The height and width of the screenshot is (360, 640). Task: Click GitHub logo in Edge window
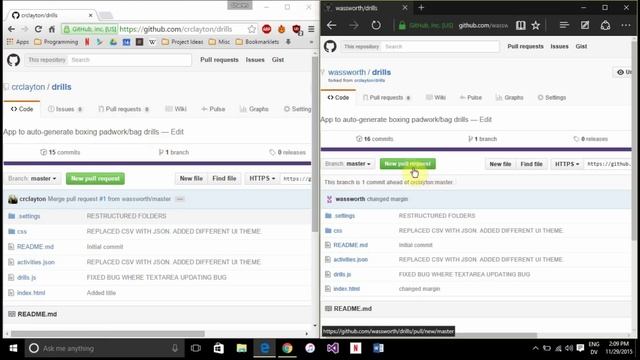(330, 47)
